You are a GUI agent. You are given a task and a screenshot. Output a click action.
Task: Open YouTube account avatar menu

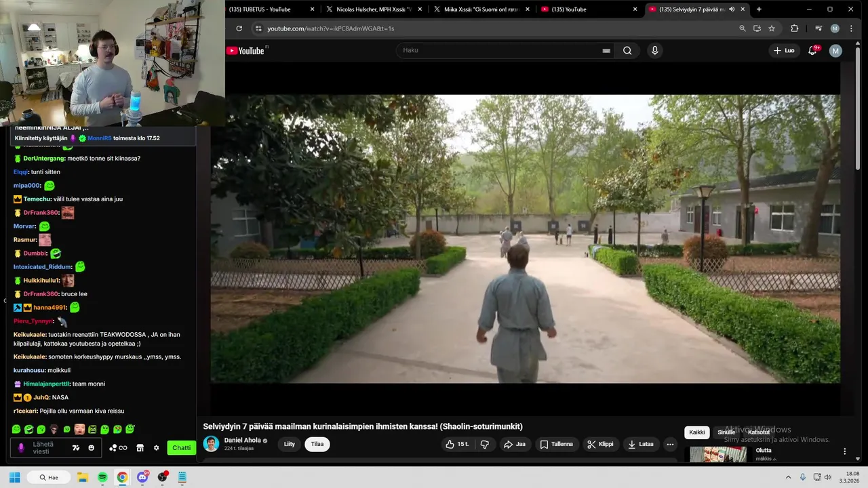(835, 51)
